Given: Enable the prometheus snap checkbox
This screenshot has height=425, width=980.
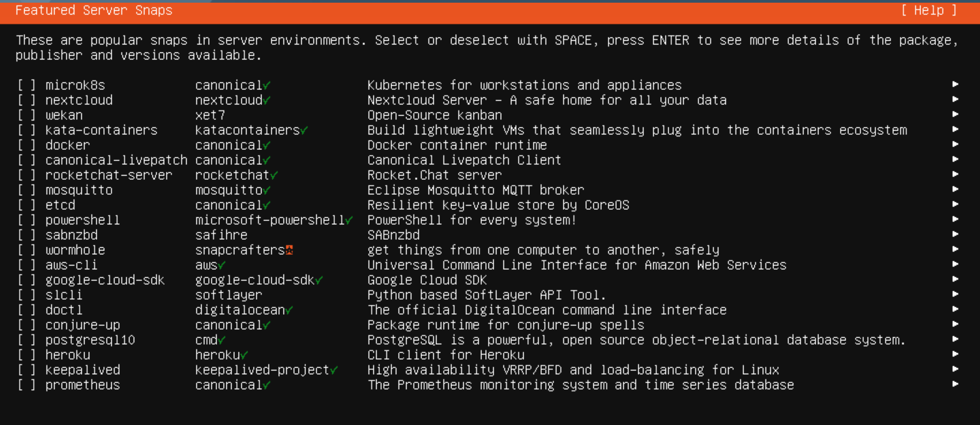Looking at the screenshot, I should point(27,385).
